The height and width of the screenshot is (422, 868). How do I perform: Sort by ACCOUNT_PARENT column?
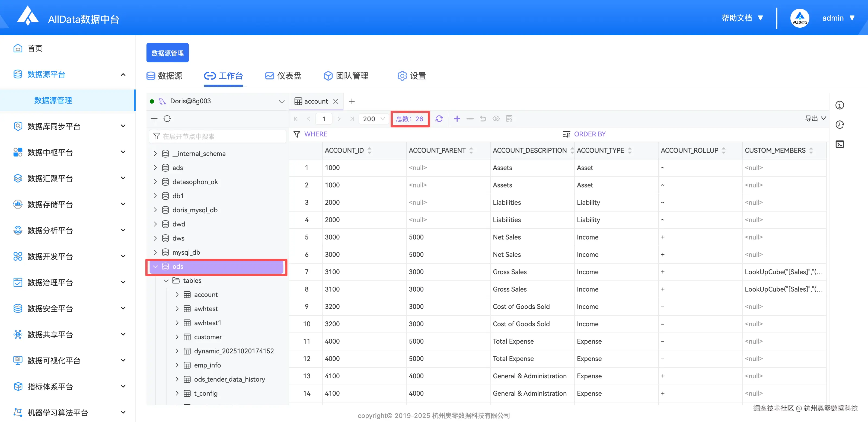471,151
